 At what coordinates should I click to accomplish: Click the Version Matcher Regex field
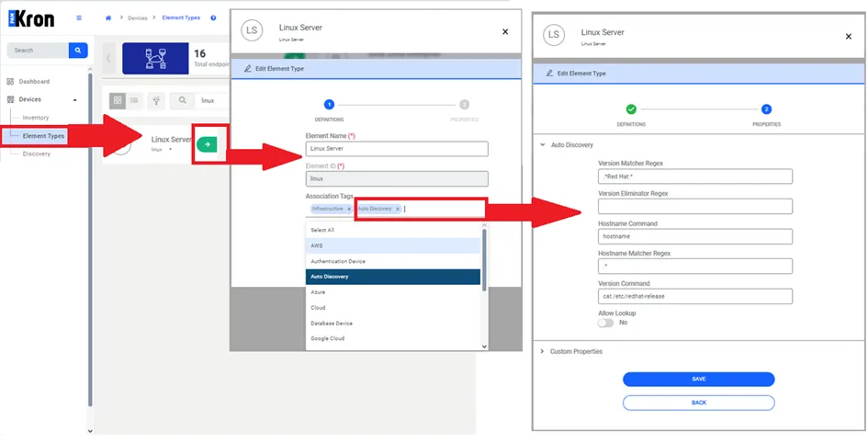[x=695, y=176]
